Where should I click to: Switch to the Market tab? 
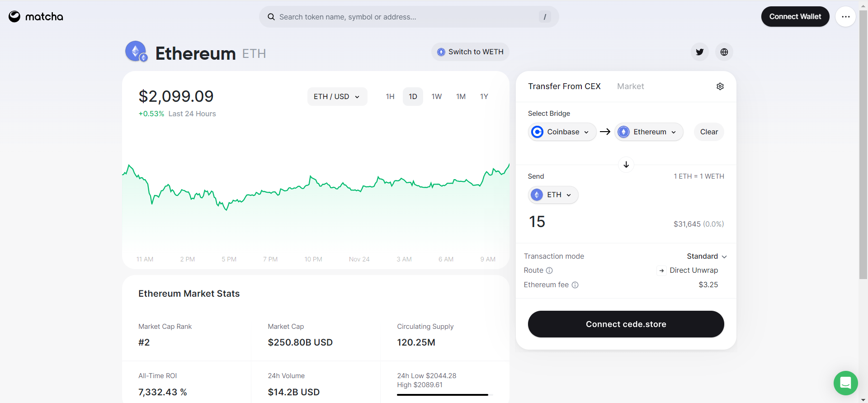(x=630, y=86)
